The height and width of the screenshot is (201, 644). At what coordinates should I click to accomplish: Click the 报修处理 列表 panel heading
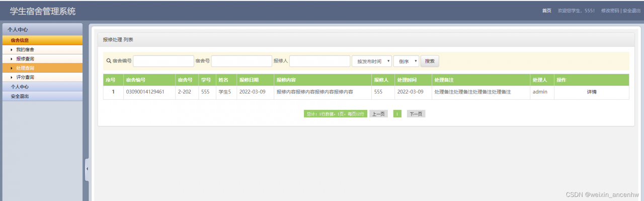[x=118, y=39]
